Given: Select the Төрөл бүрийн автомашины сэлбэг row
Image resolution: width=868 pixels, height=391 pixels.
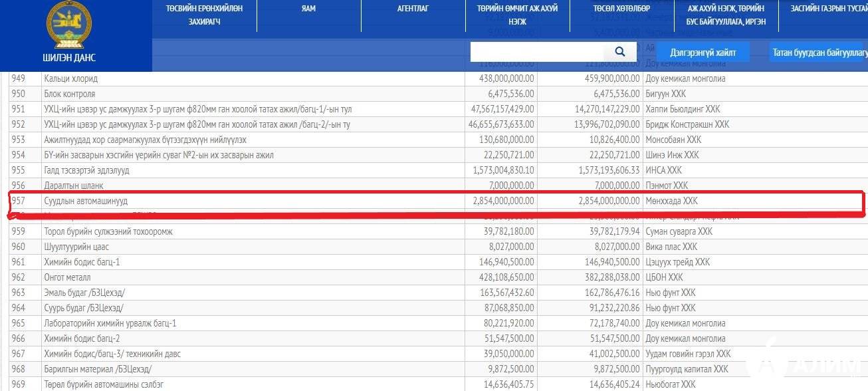Looking at the screenshot, I should tap(104, 384).
